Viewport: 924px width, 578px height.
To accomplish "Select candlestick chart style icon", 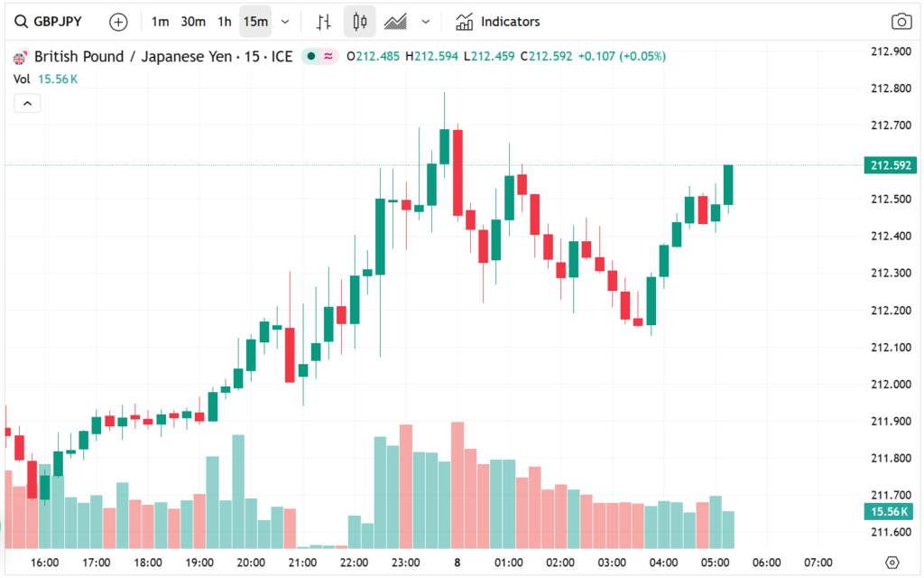I will (360, 21).
